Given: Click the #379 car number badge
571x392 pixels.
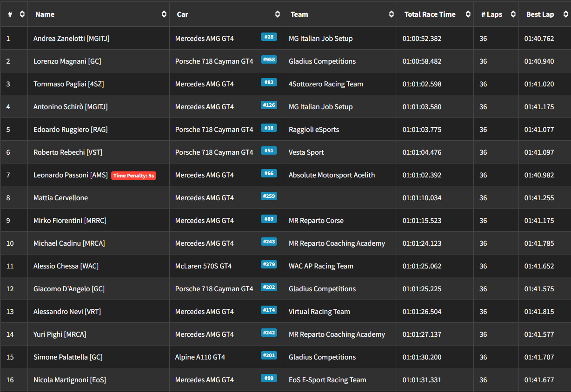Looking at the screenshot, I should (269, 264).
